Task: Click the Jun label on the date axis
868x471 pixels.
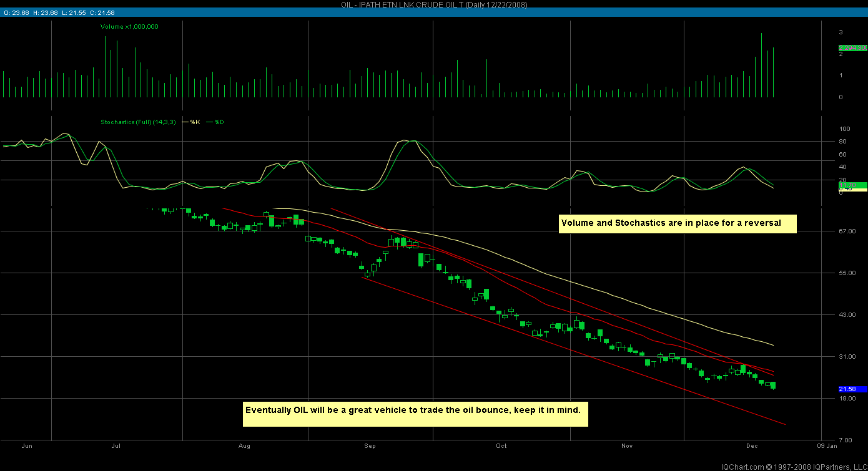Action: tap(27, 446)
